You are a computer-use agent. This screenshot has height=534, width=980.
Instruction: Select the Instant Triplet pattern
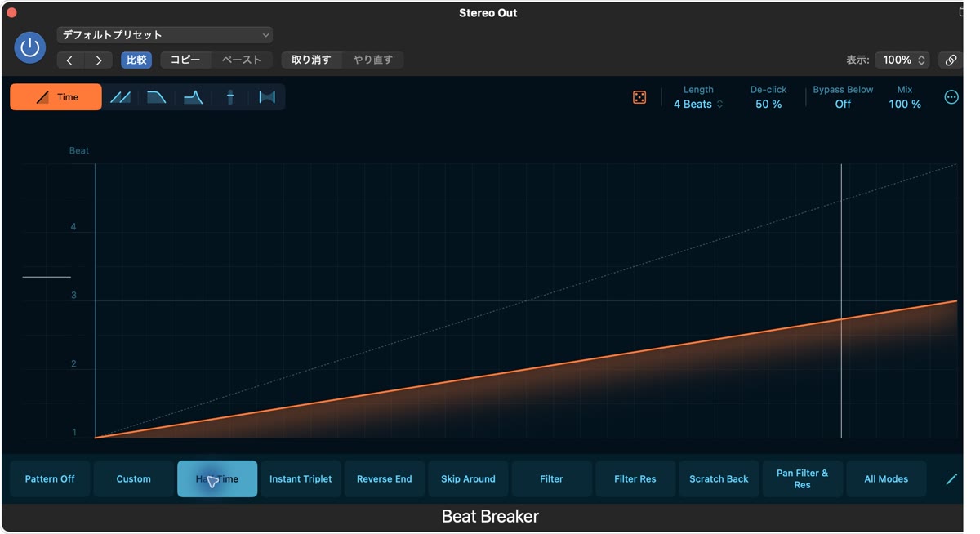tap(301, 479)
